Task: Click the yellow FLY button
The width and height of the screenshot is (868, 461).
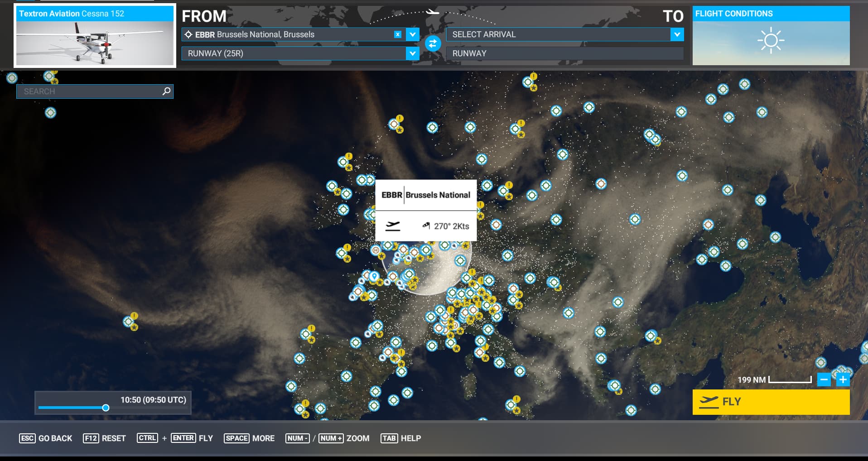Action: pyautogui.click(x=771, y=402)
